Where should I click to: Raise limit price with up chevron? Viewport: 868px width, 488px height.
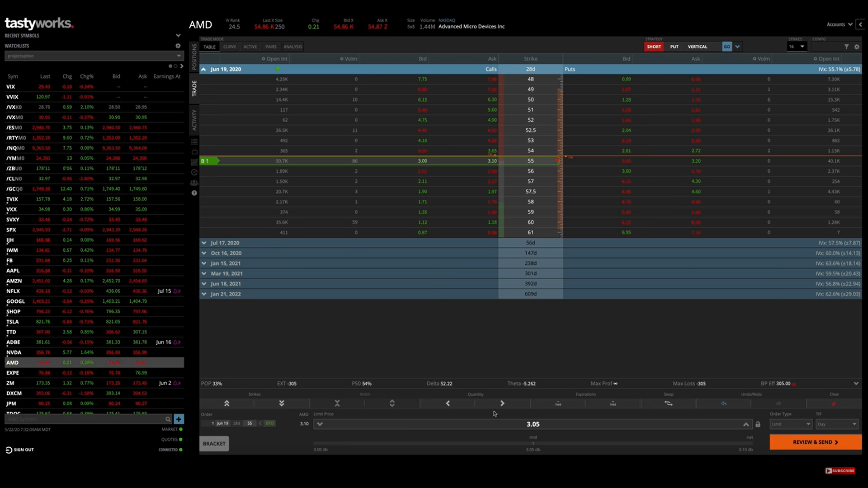click(x=745, y=424)
